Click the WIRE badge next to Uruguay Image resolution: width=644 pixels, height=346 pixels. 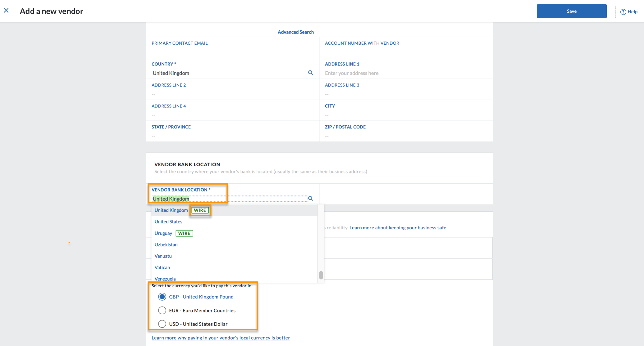click(184, 233)
